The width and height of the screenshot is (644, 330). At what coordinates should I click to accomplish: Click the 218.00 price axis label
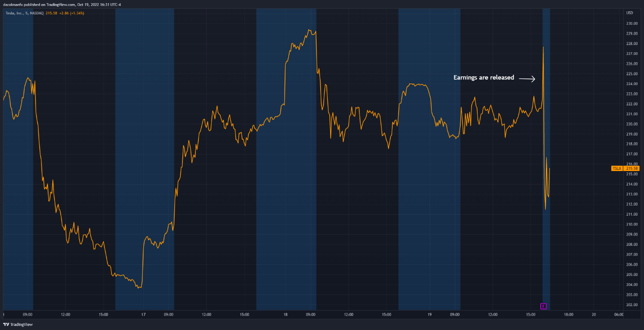pos(631,144)
